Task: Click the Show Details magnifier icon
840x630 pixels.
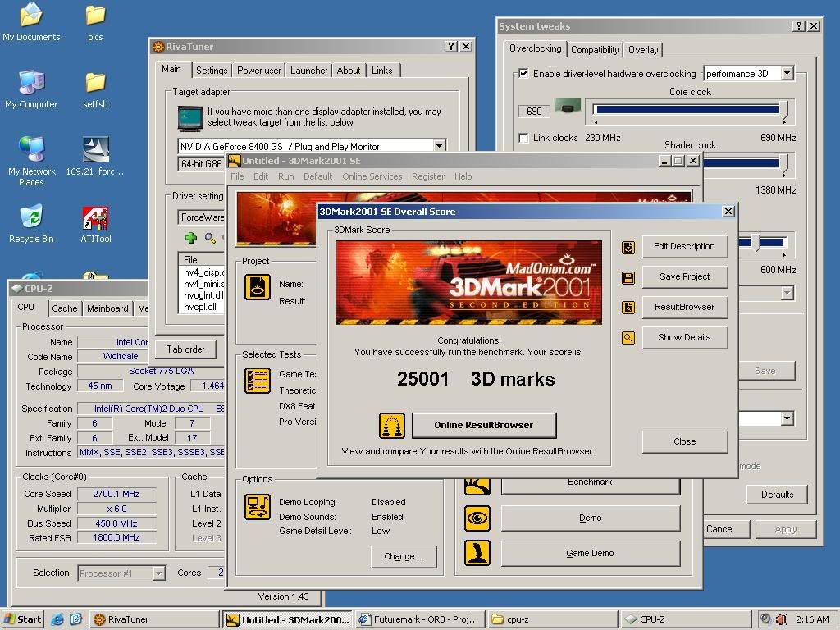Action: (628, 338)
